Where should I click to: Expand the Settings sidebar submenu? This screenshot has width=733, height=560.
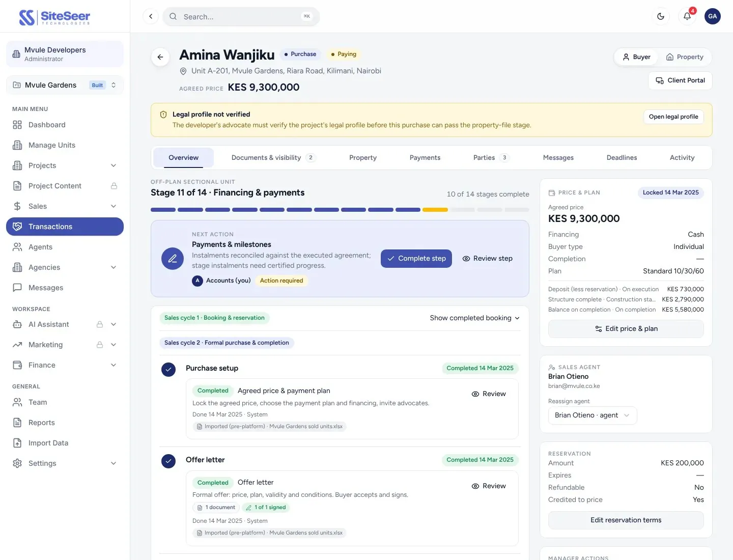[114, 463]
